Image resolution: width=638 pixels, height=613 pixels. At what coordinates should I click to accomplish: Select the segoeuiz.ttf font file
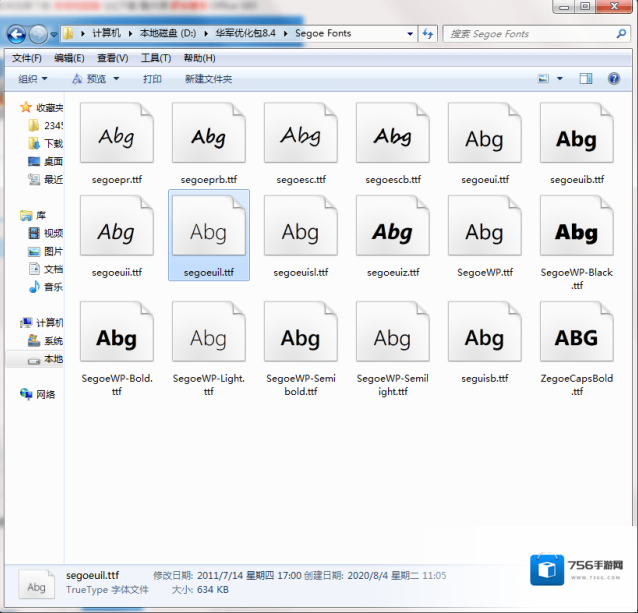392,242
